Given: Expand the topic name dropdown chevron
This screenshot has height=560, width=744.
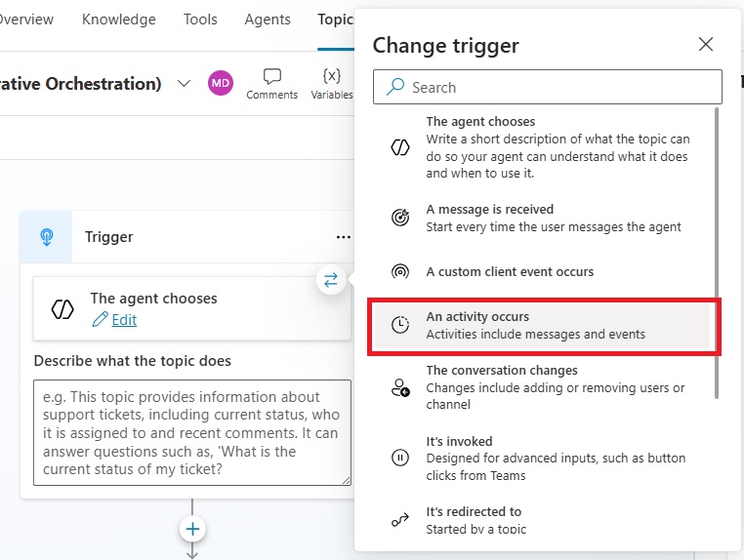Looking at the screenshot, I should (x=184, y=84).
